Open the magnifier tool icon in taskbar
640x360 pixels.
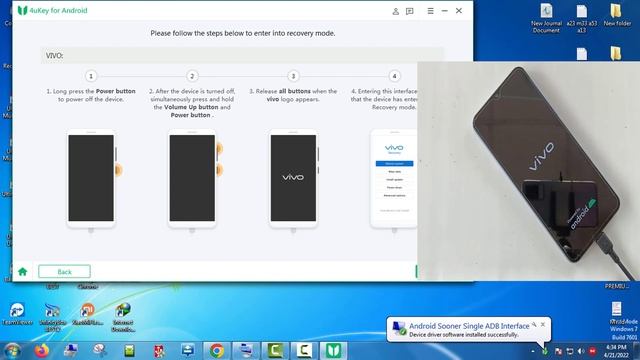click(100, 351)
